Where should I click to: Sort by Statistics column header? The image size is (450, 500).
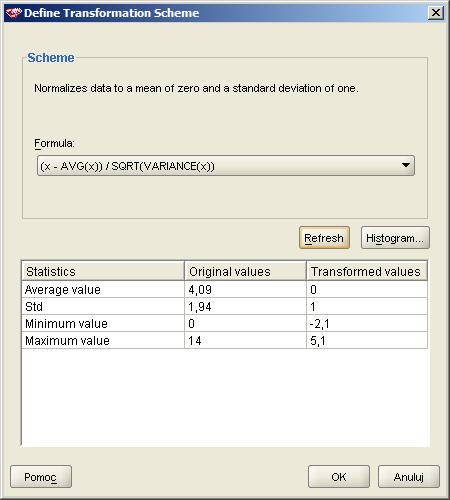pos(103,271)
